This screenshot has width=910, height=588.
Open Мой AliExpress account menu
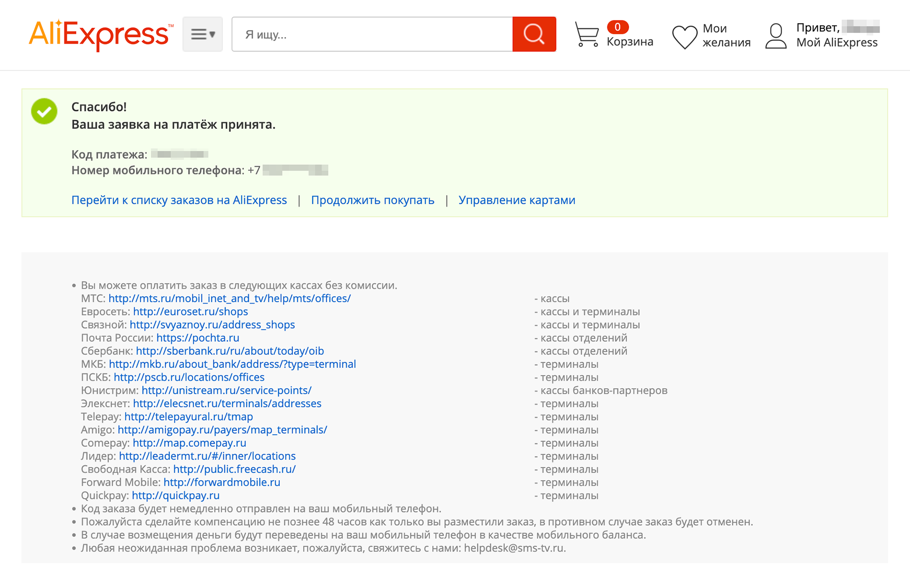click(x=837, y=42)
